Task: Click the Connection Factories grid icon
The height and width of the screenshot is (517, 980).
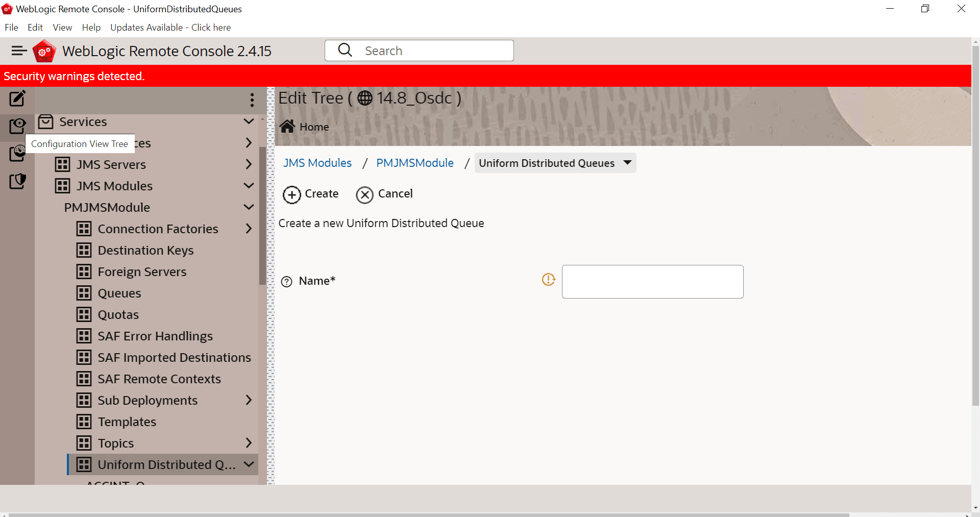Action: click(84, 229)
